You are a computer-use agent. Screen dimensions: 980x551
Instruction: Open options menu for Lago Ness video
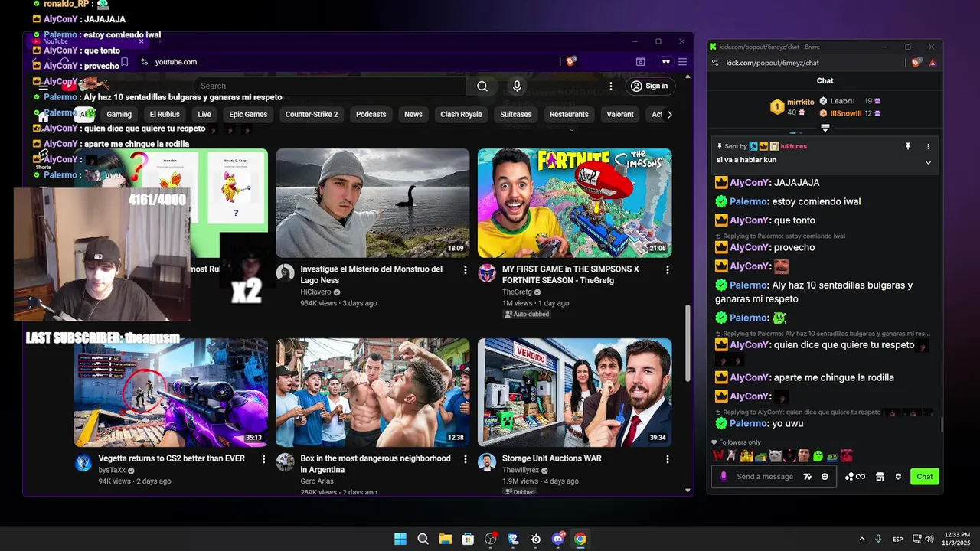[x=465, y=270]
